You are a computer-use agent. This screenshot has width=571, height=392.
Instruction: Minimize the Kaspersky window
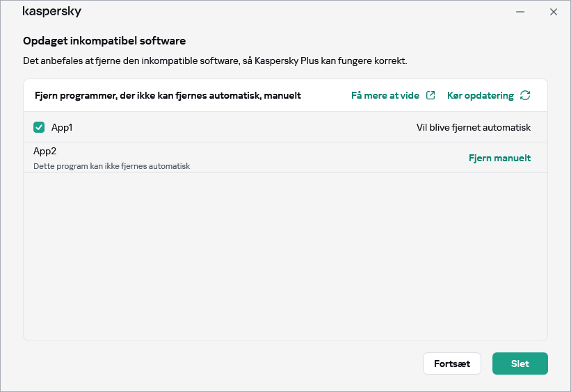click(x=520, y=12)
